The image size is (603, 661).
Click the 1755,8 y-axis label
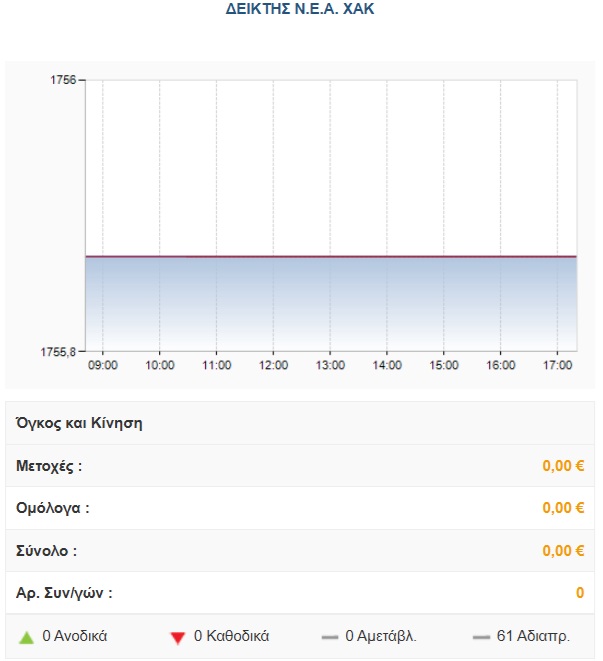tap(58, 352)
